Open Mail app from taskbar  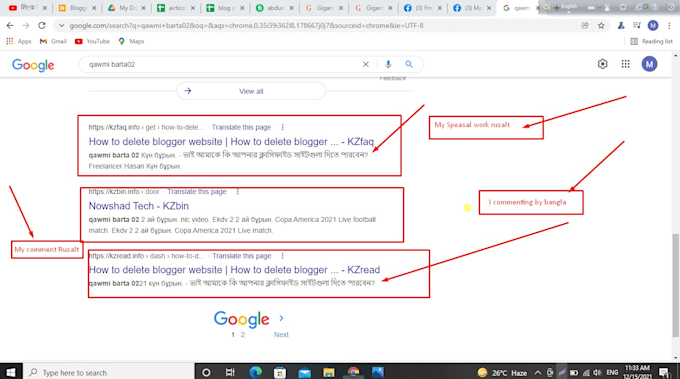(304, 372)
